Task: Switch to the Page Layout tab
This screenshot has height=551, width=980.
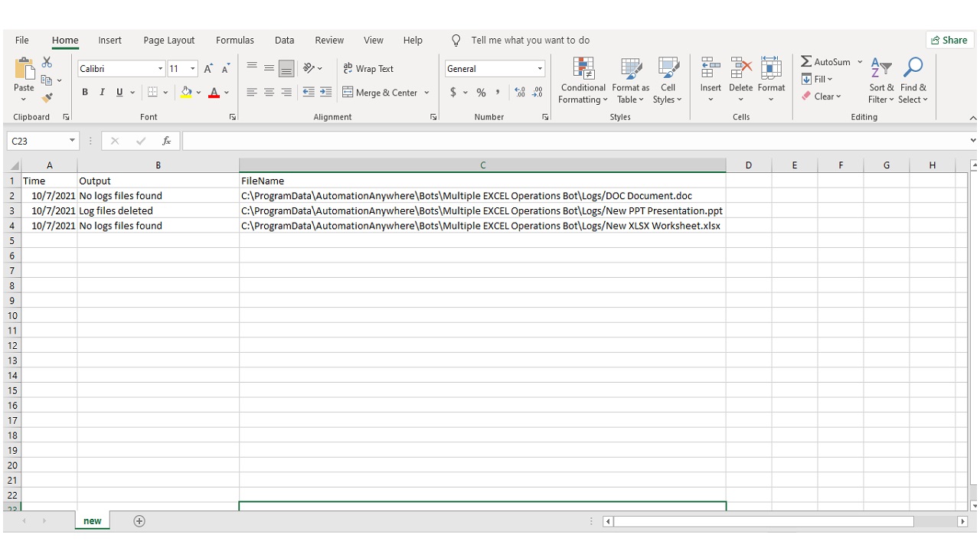Action: pyautogui.click(x=168, y=41)
